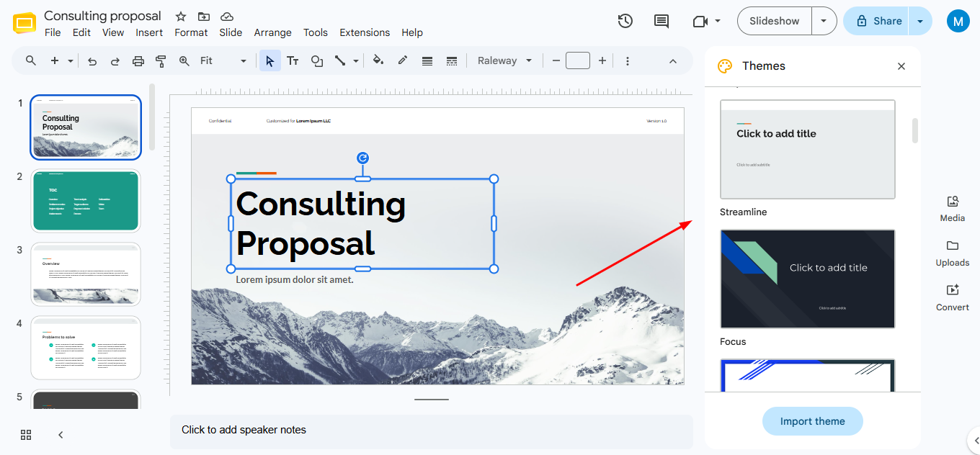This screenshot has height=455, width=980.
Task: Increase the font size
Action: point(602,60)
